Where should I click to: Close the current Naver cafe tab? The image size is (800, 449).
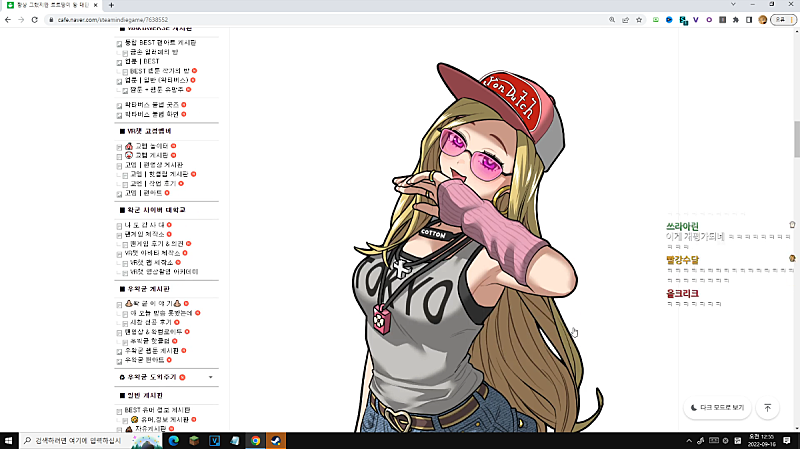coord(95,5)
